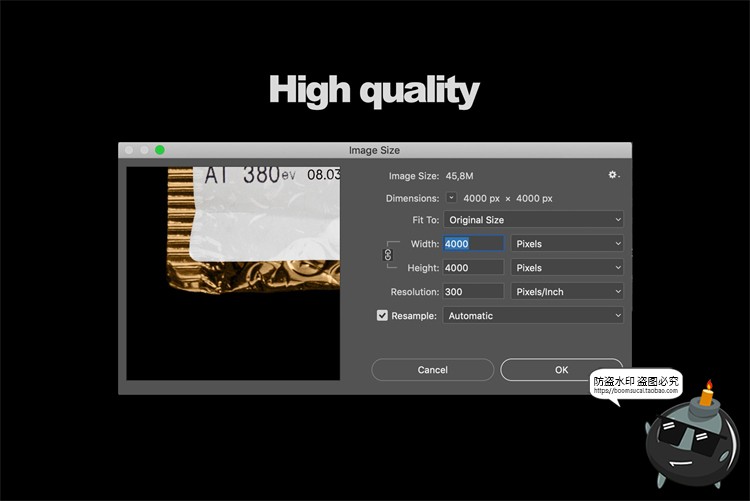Click the minimize button of the dialog

pos(144,150)
